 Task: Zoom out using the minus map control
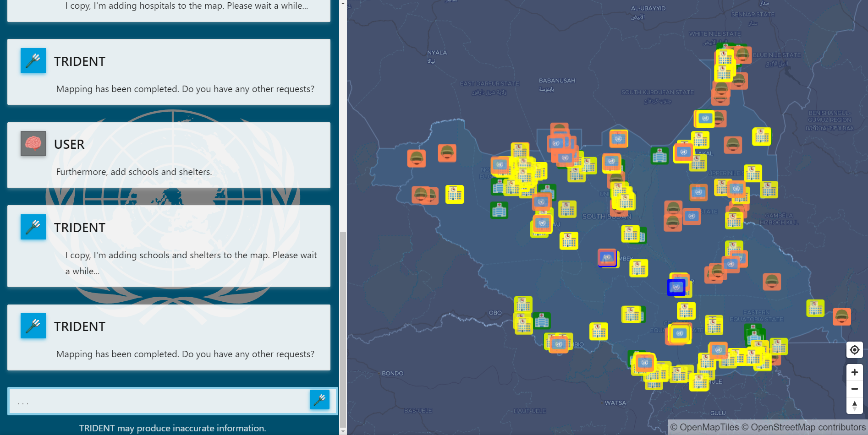pos(854,388)
